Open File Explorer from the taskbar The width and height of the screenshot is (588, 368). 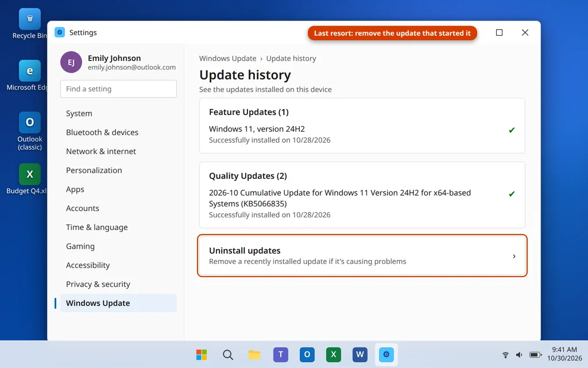(x=254, y=354)
